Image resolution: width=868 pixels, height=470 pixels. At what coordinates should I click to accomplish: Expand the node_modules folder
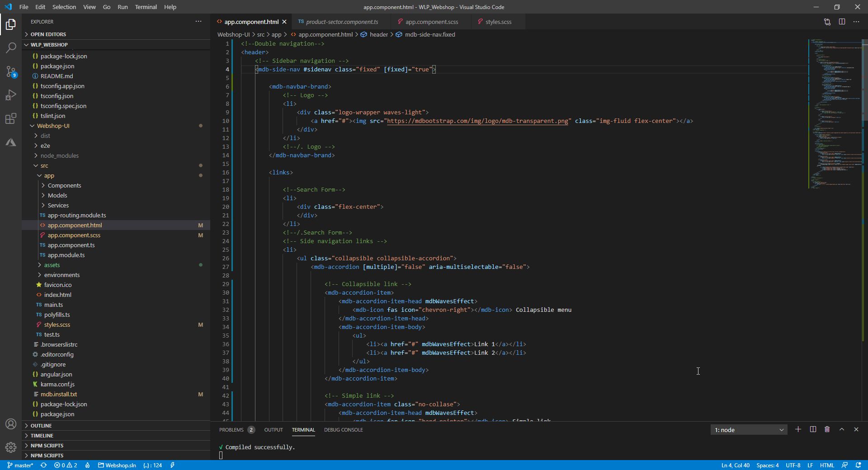click(x=59, y=155)
